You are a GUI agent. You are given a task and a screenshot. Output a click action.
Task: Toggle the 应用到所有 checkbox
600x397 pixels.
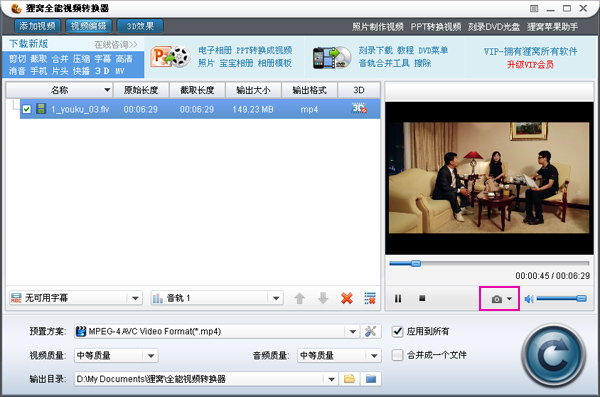click(x=398, y=331)
